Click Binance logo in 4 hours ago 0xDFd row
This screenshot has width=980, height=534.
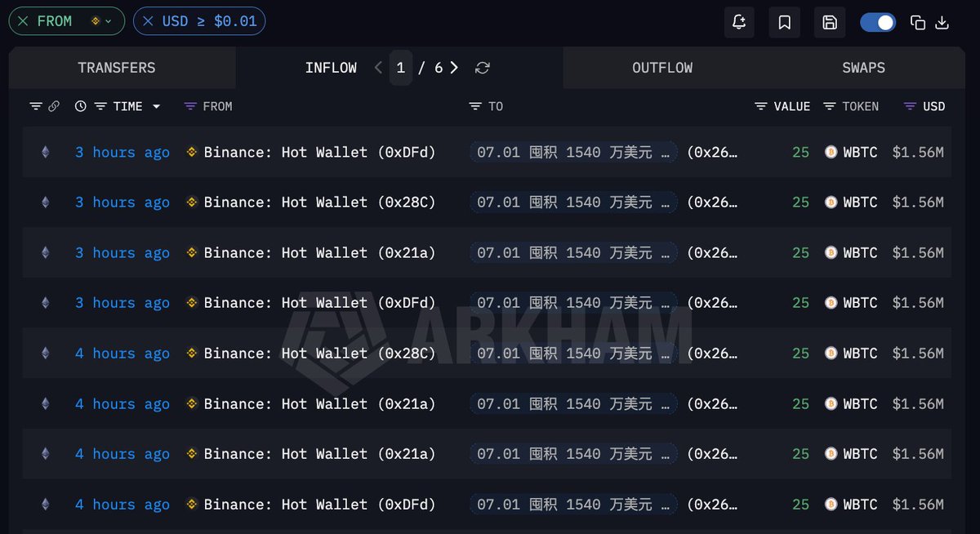coord(192,505)
